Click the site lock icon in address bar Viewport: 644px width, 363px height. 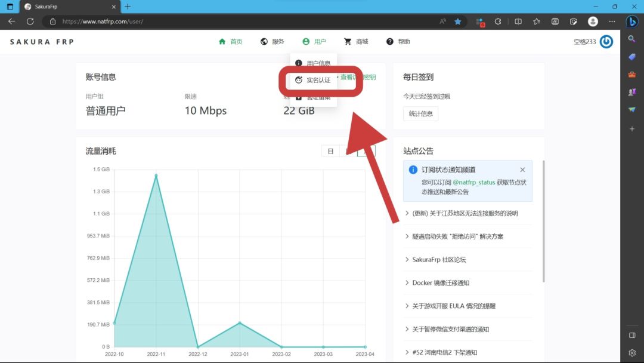[52, 21]
